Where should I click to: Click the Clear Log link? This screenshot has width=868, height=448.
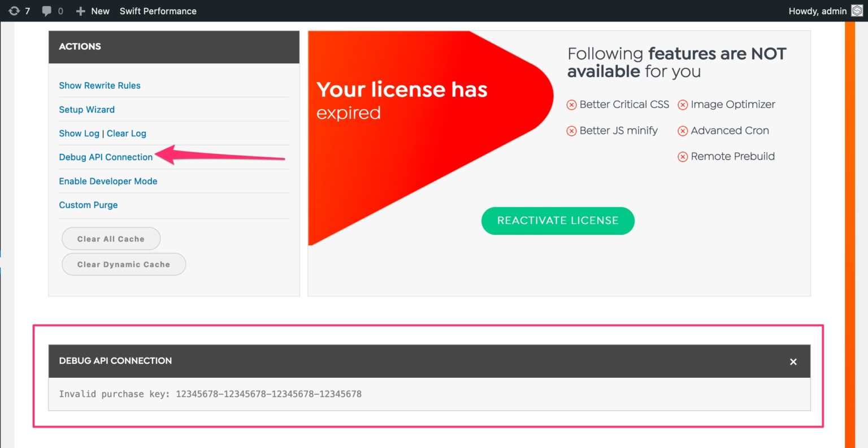click(x=127, y=133)
